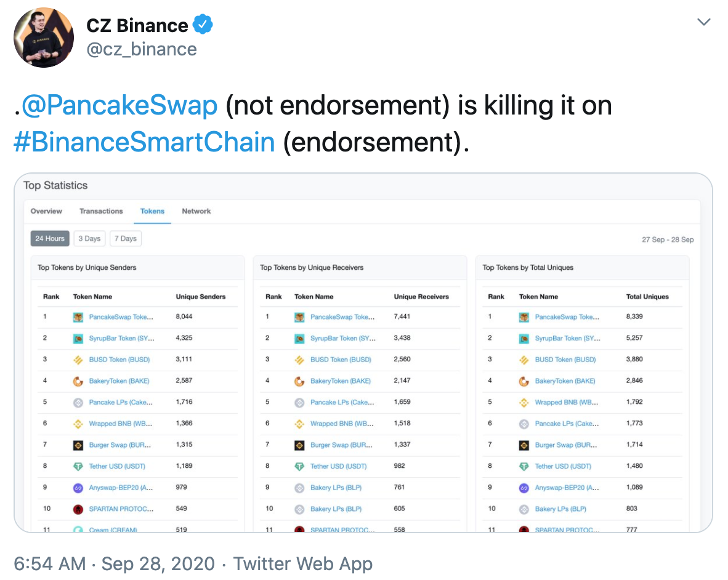
Task: Open the tweet options chevron menu
Action: [x=703, y=23]
